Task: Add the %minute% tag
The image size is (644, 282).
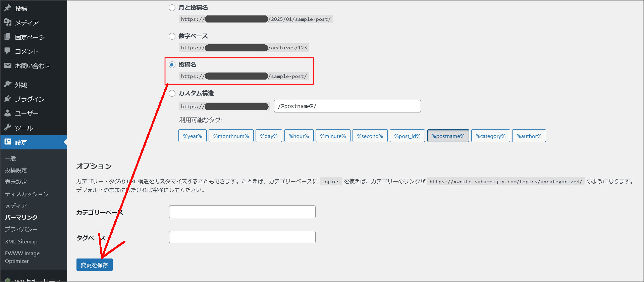Action: coord(333,136)
